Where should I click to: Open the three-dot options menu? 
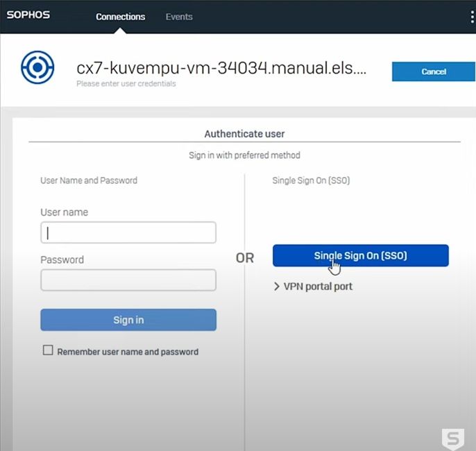472,17
